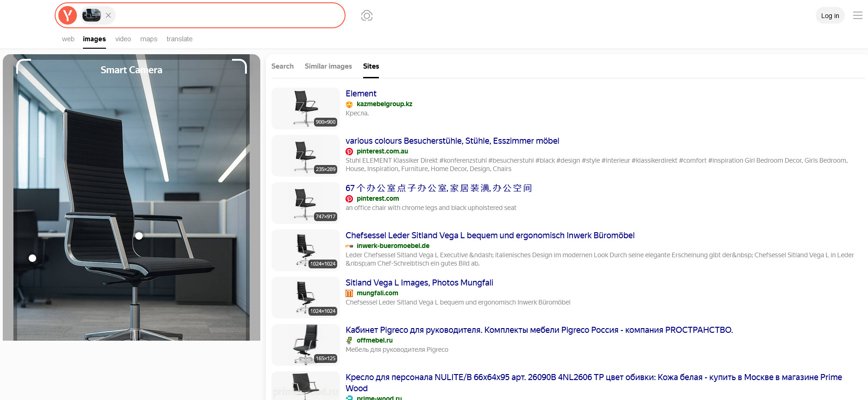Open inwerk-bueromoebel.de site link
The height and width of the screenshot is (400, 868).
click(393, 246)
